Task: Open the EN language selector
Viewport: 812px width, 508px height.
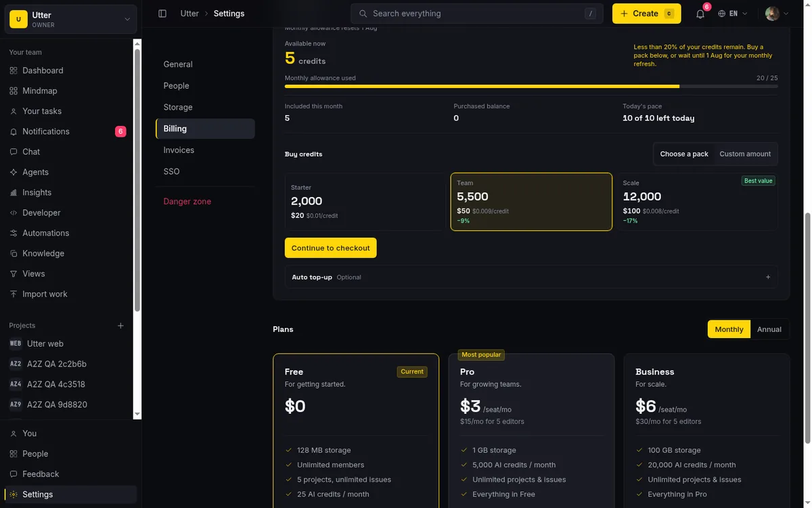Action: click(x=733, y=14)
